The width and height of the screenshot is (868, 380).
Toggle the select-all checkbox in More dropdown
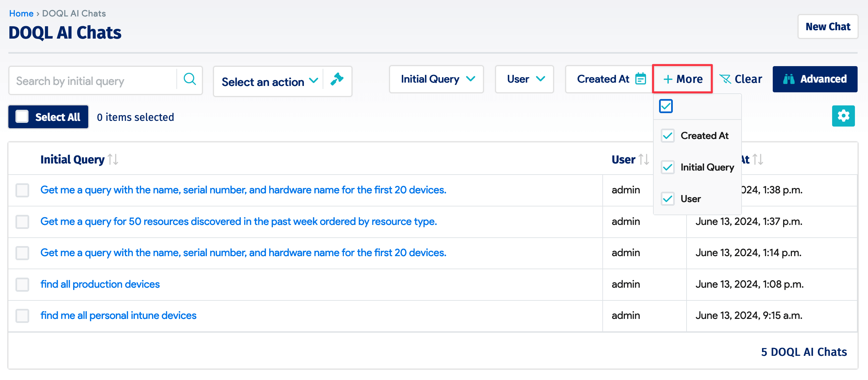(x=666, y=106)
